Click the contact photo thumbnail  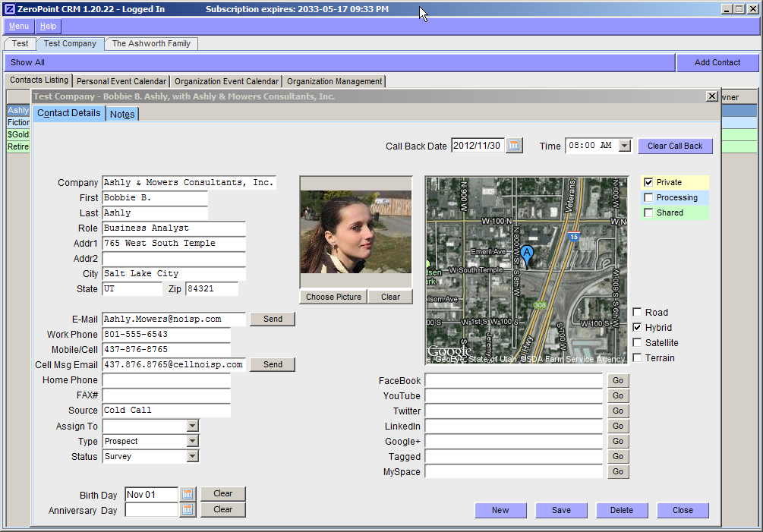click(356, 232)
